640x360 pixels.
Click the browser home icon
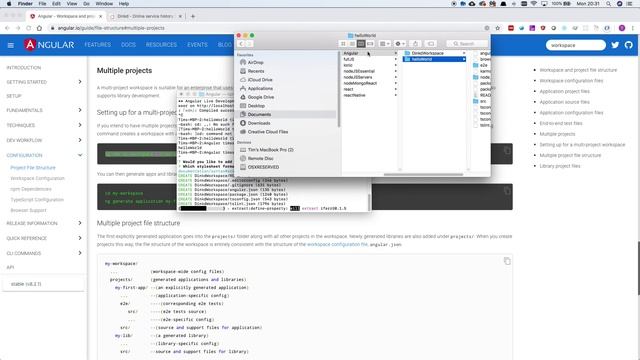(x=40, y=28)
